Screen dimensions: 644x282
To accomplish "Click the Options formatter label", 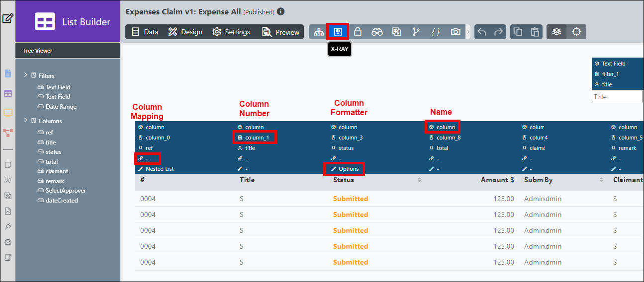I will pos(349,169).
